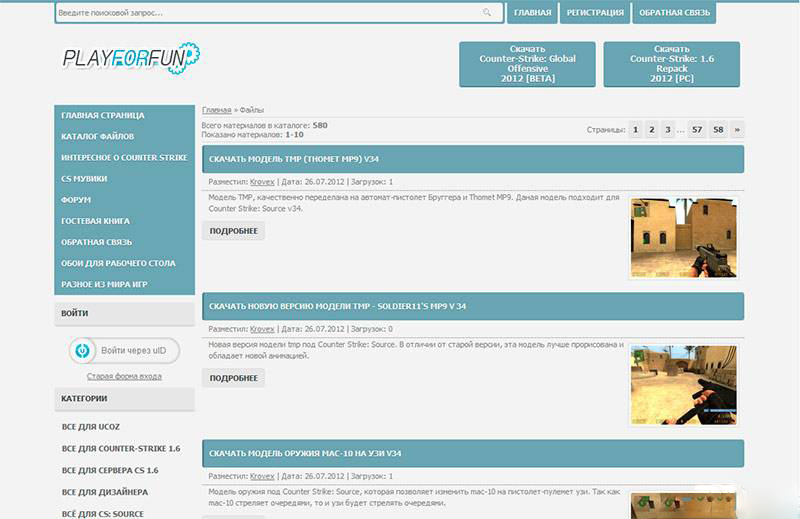Focus the search query input field
Screen dimensions: 800x519
pyautogui.click(x=279, y=13)
